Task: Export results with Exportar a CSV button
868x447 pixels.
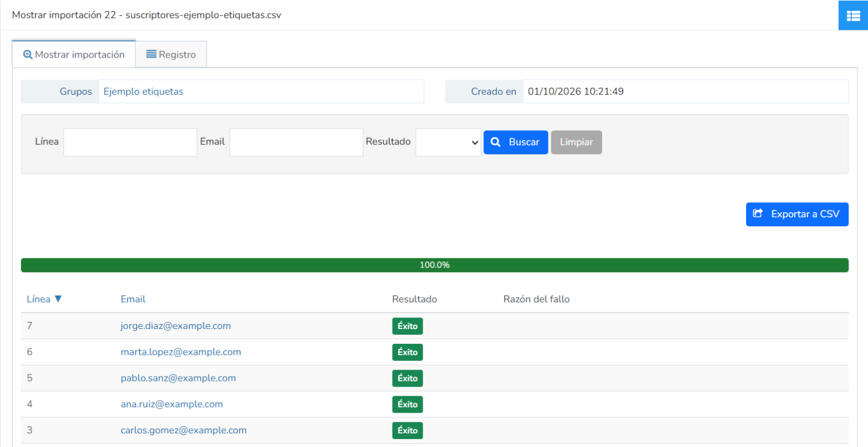Action: tap(797, 214)
